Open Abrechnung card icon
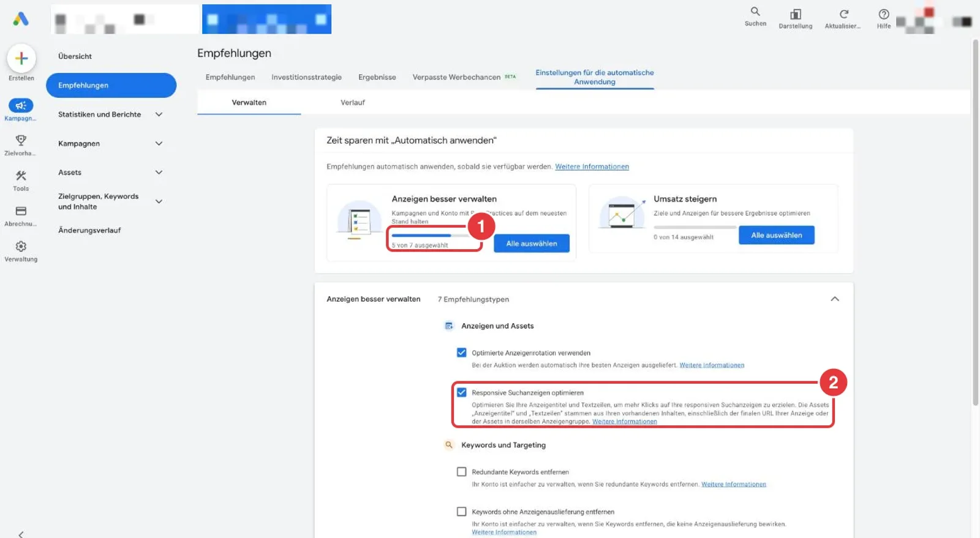 (x=21, y=211)
